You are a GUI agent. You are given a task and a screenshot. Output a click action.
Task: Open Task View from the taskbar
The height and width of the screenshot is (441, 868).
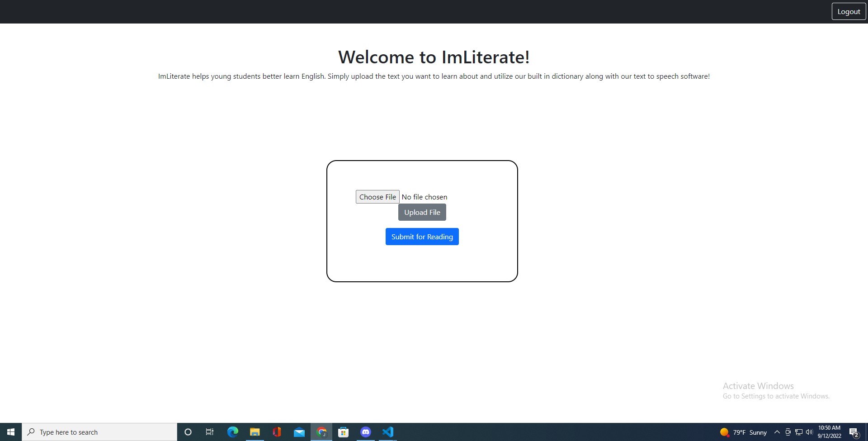pyautogui.click(x=210, y=432)
